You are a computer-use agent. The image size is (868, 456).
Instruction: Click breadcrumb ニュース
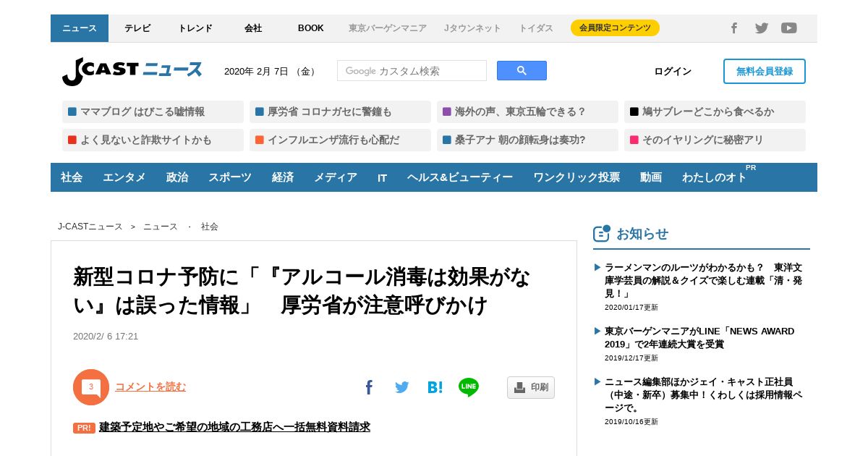161,227
